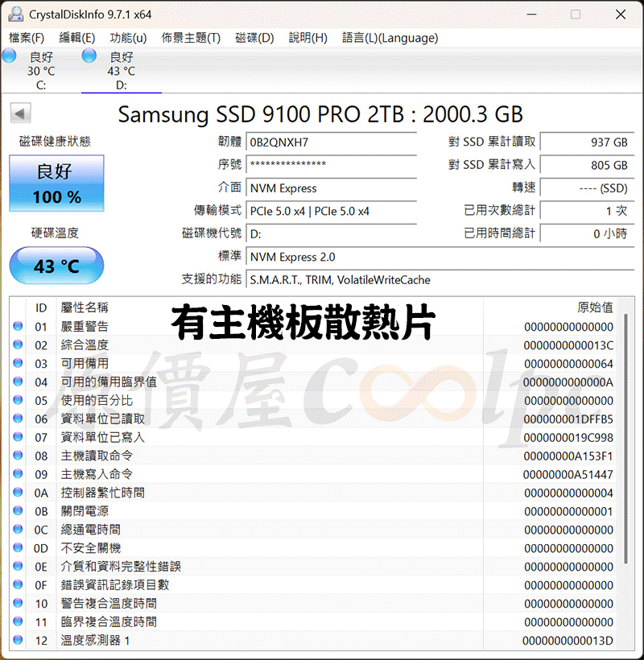This screenshot has height=660, width=644.
Task: Click the vertical scrollbar of attribute list
Action: point(626,438)
